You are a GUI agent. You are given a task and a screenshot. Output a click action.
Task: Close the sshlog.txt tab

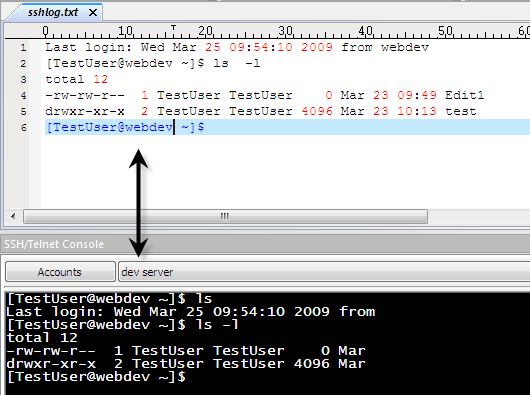pos(93,13)
